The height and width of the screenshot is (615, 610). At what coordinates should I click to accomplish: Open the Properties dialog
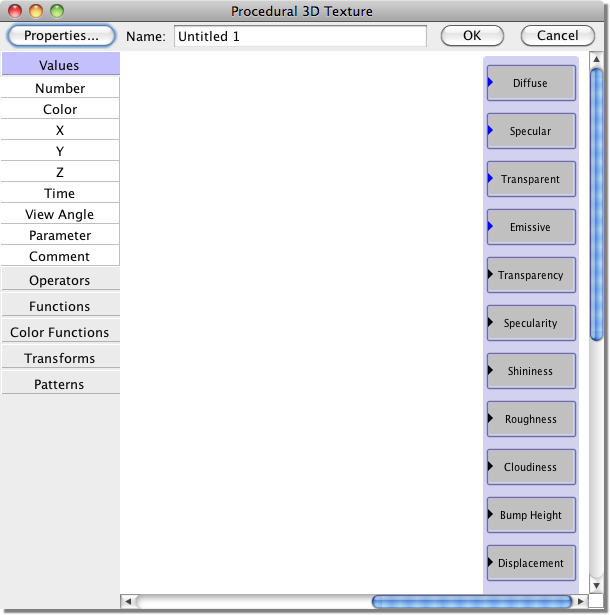click(x=61, y=36)
